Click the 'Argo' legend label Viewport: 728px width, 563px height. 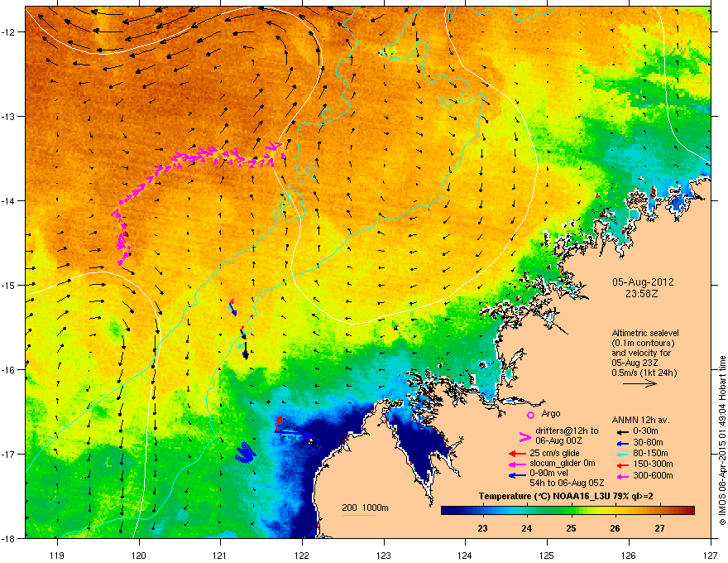pos(551,413)
